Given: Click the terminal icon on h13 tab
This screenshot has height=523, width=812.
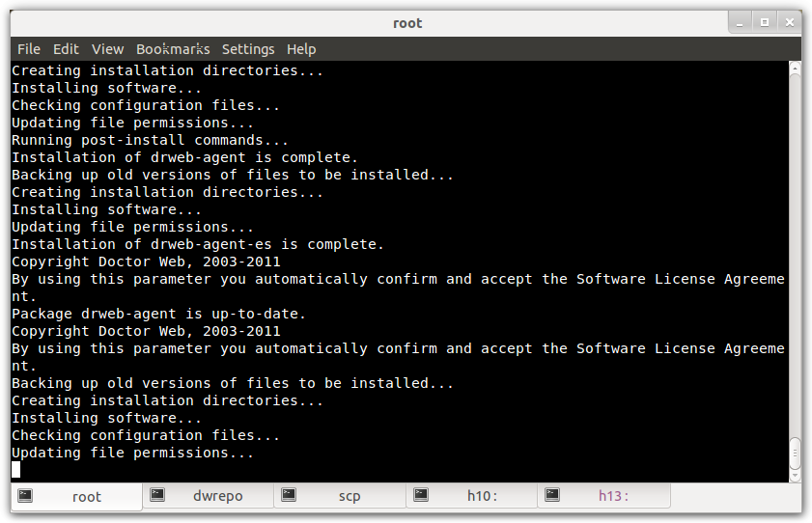Looking at the screenshot, I should click(552, 495).
